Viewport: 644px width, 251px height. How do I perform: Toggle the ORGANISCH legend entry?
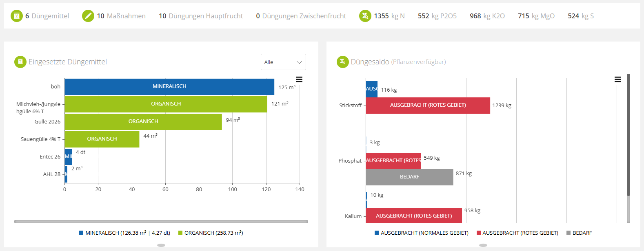211,233
